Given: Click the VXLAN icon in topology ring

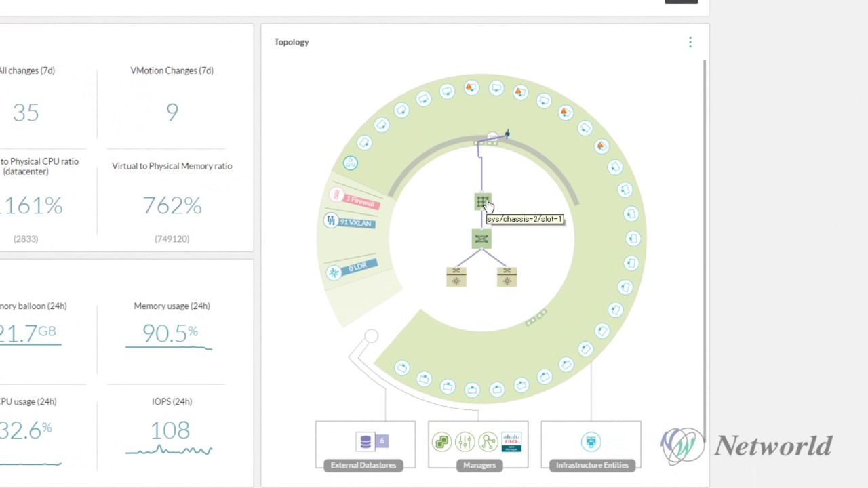Looking at the screenshot, I should coord(331,220).
